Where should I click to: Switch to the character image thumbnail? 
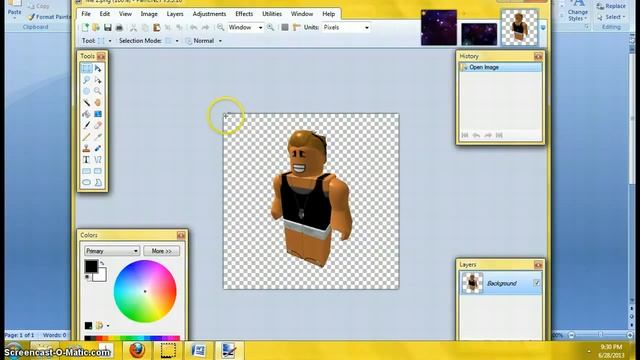pos(519,28)
